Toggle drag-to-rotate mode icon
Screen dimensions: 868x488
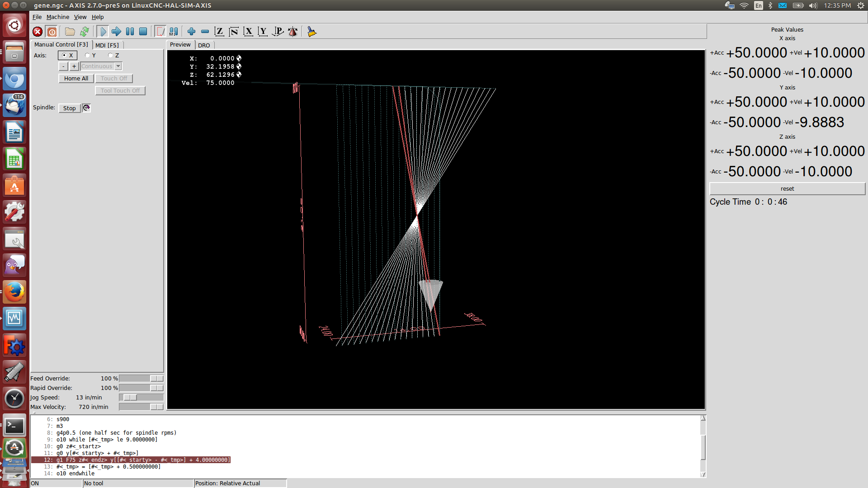pos(292,32)
